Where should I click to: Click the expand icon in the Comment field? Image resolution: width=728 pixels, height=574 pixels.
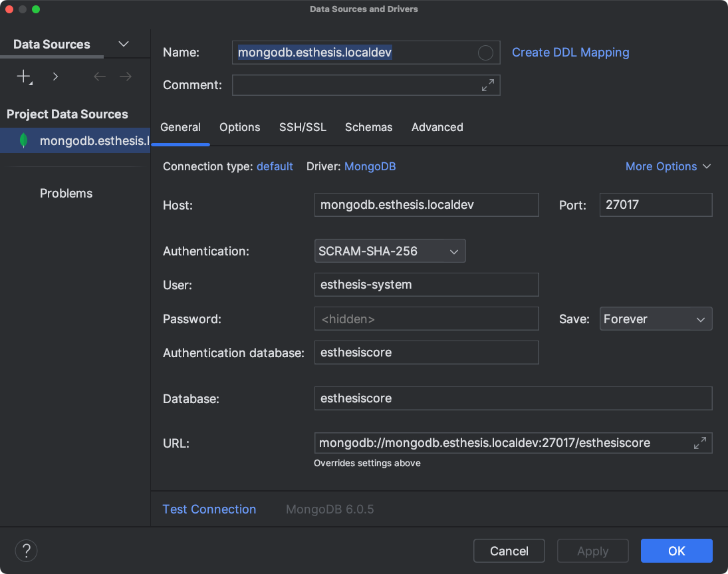pyautogui.click(x=487, y=85)
